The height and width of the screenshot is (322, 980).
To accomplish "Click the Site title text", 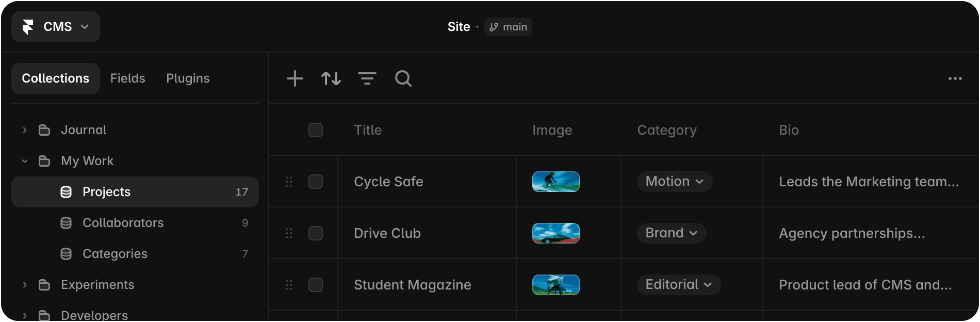I will [x=459, y=27].
